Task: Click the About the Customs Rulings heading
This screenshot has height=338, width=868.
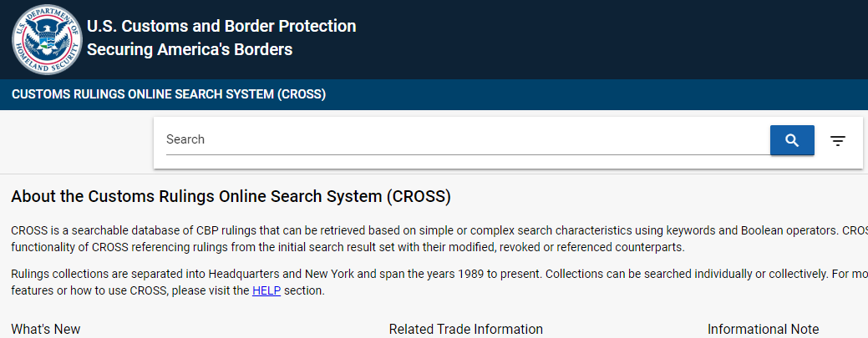Action: pos(231,196)
